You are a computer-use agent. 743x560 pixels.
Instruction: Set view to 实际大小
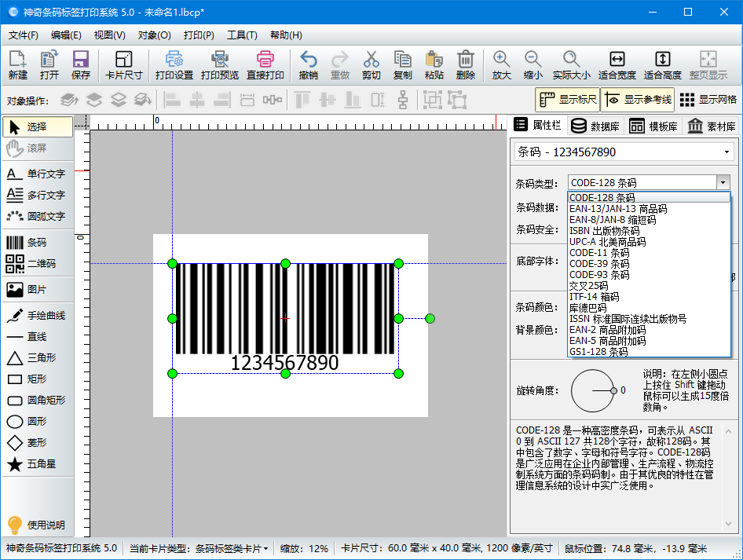click(572, 65)
